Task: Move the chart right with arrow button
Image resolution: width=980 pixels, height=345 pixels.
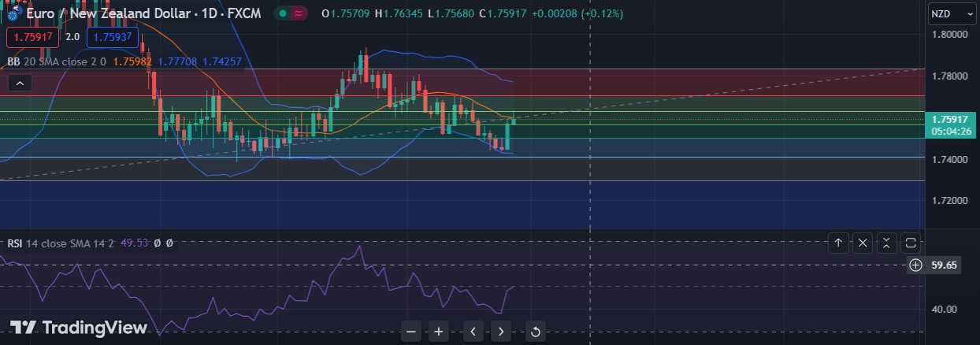Action: pos(501,332)
